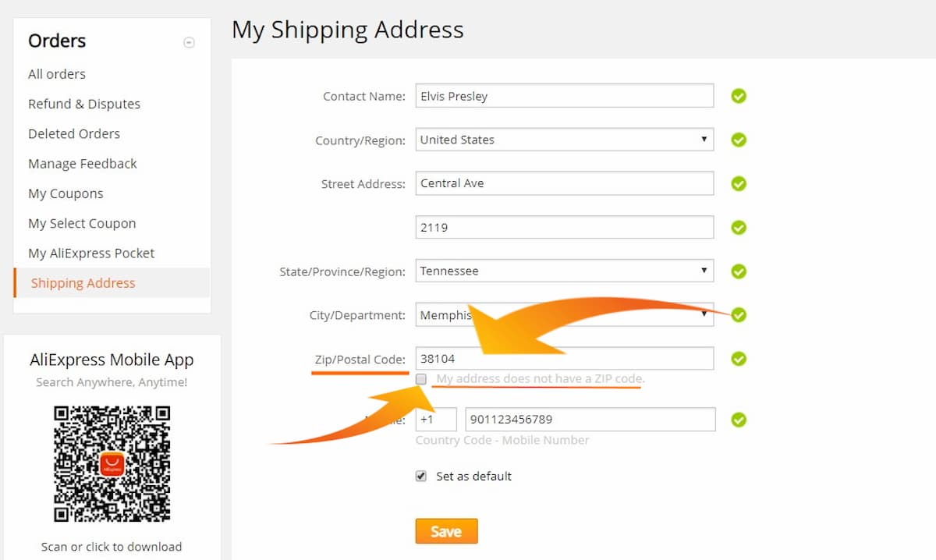This screenshot has width=936, height=560.
Task: View Deleted Orders
Action: click(x=73, y=133)
